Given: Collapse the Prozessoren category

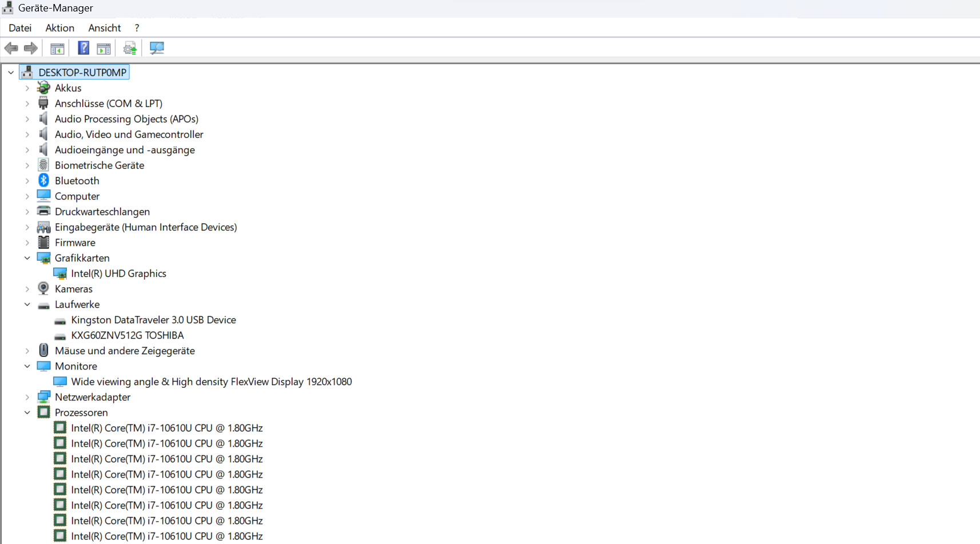Looking at the screenshot, I should coord(27,412).
